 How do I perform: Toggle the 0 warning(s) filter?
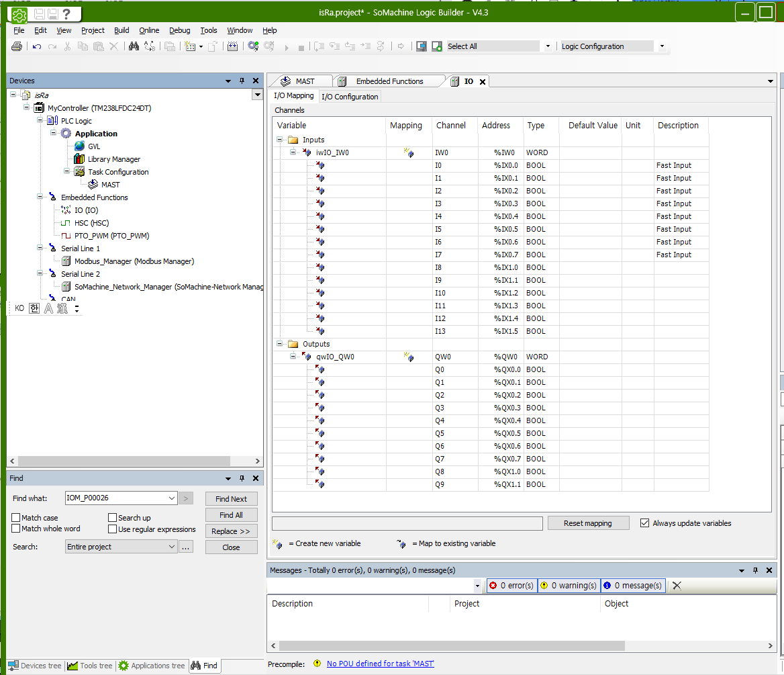point(569,586)
